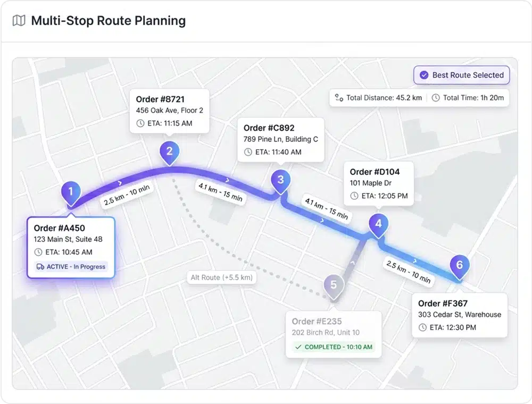Toggle the ACTIVE - In Progress status
The image size is (532, 404).
coord(70,267)
